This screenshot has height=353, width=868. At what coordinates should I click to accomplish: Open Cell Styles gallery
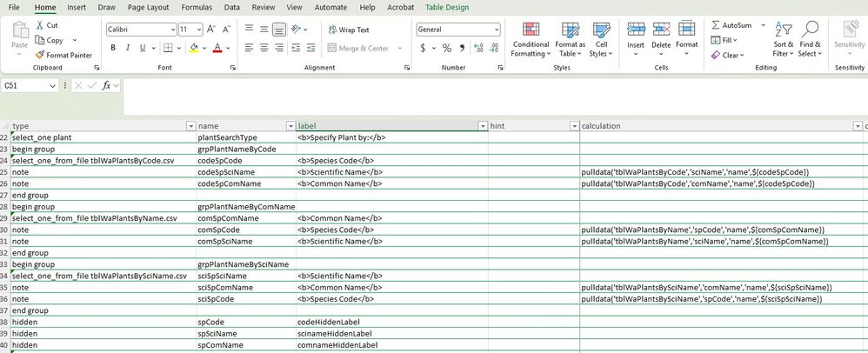(x=601, y=40)
